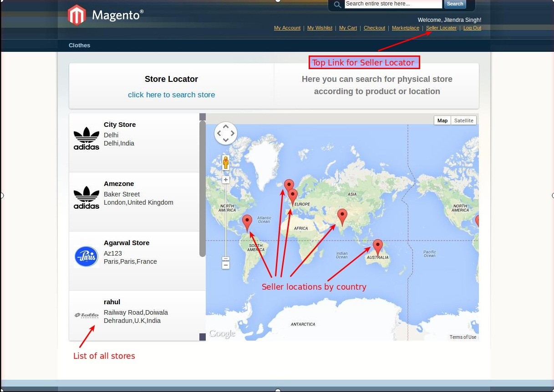Click the store list scrollbar down arrow

(203, 337)
